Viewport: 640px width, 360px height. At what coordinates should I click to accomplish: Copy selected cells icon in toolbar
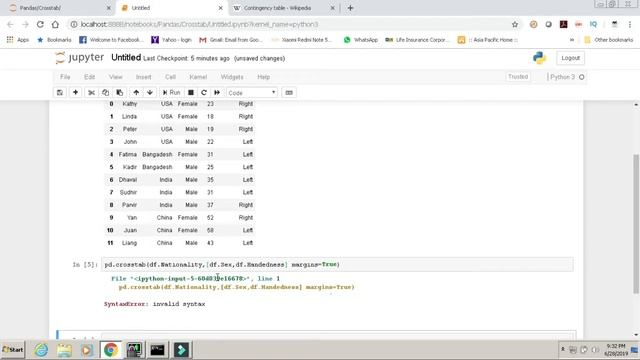coord(105,93)
